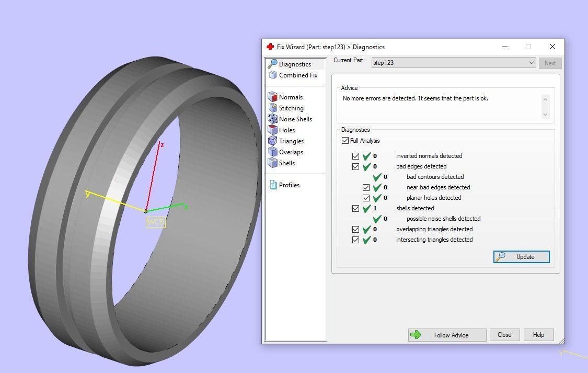Select the Holes repair icon

pyautogui.click(x=273, y=130)
